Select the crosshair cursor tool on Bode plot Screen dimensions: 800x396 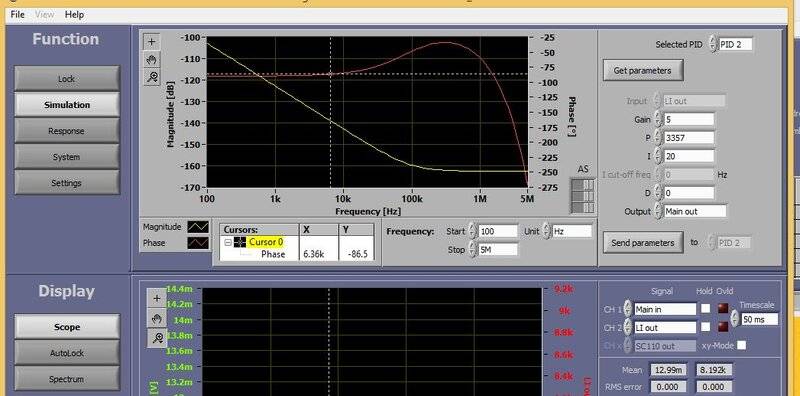coord(152,42)
